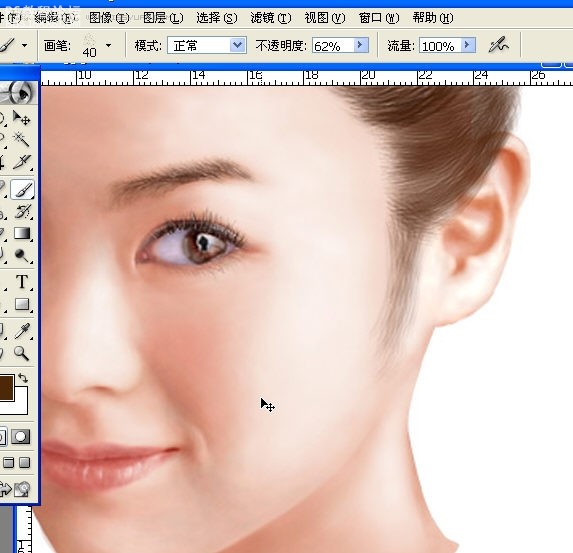Viewport: 573px width, 553px height.
Task: Select the Type tool
Action: [22, 282]
